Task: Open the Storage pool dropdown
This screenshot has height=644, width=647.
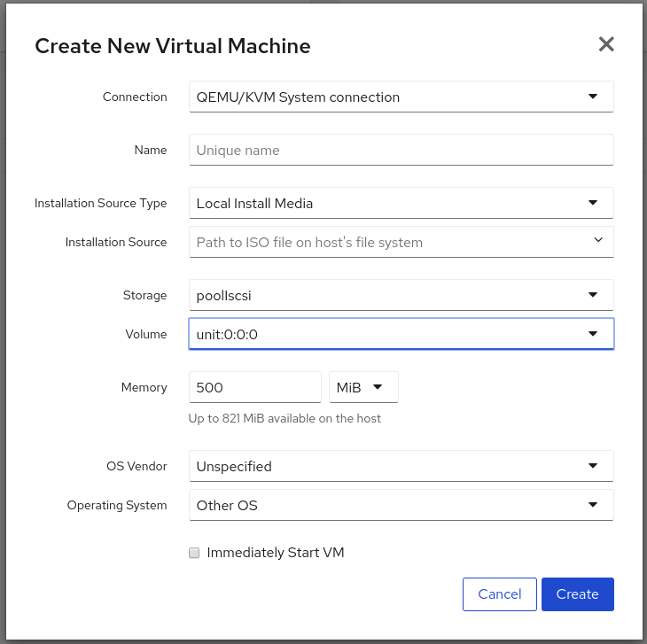Action: click(x=401, y=295)
